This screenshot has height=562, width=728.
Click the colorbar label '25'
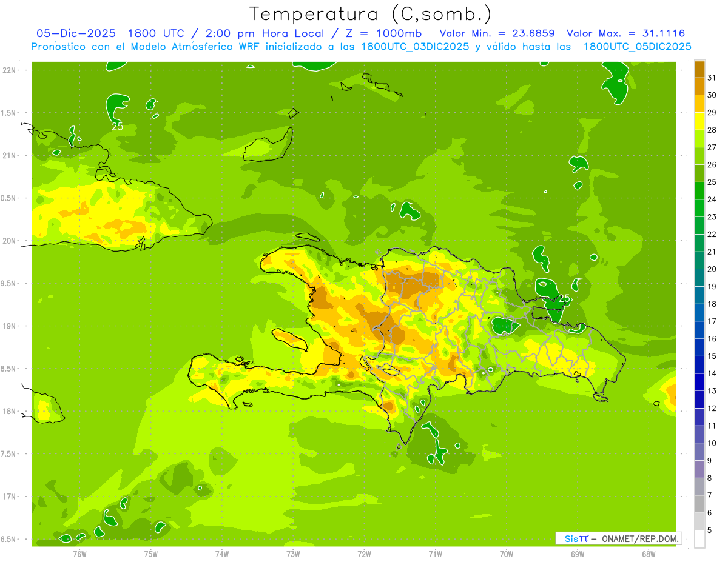pos(712,182)
